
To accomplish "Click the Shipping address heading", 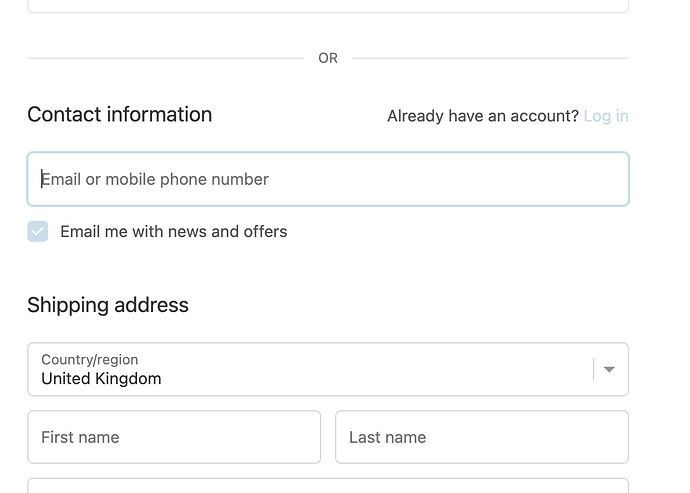I will point(108,305).
